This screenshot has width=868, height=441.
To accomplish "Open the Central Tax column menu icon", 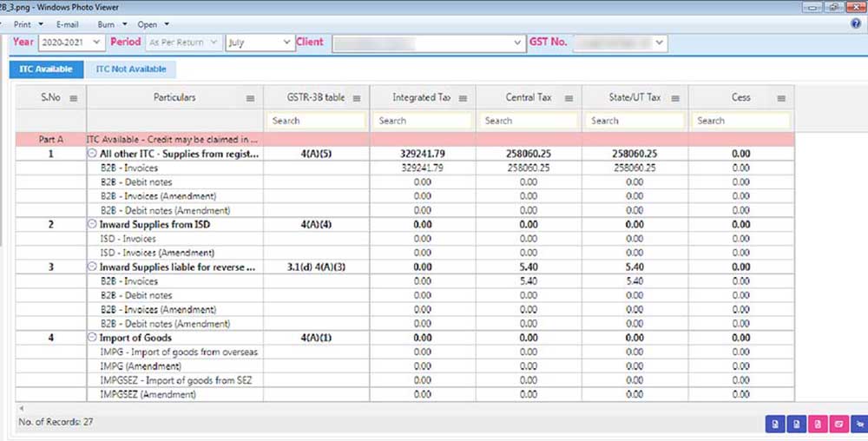I will [569, 98].
